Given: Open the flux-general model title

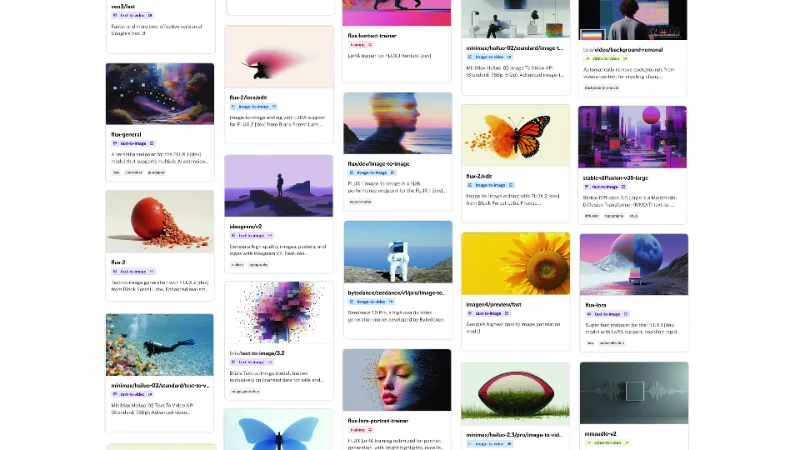Looking at the screenshot, I should 126,135.
